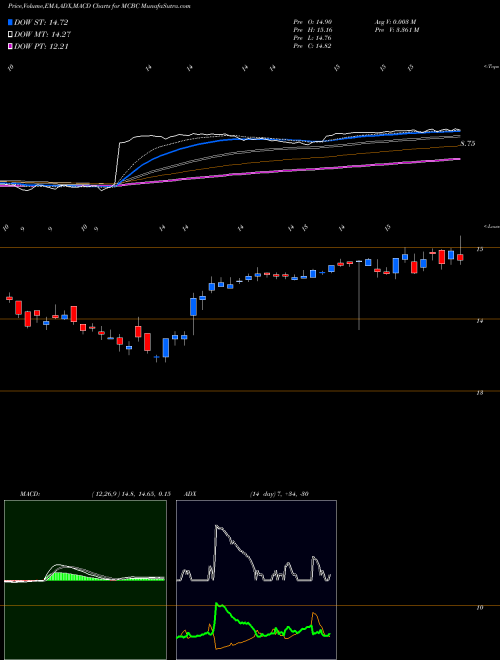Image resolution: width=500 pixels, height=660 pixels.
Task: Click the 'Pre O: 14.90' open value
Action: [313, 21]
